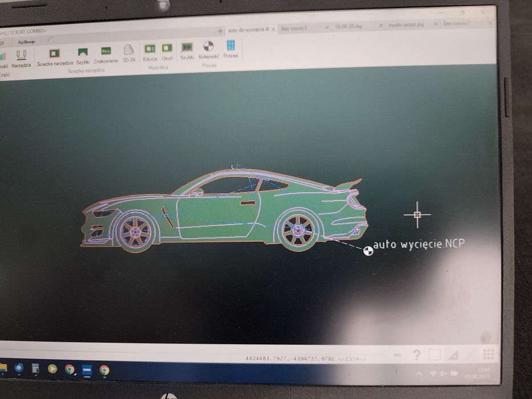This screenshot has height=399, width=532.
Task: Open the calculator app in taskbar
Action: pos(35,368)
